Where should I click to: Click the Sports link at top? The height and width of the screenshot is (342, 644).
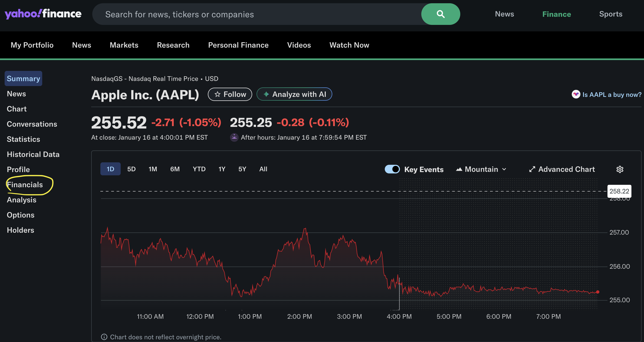click(x=611, y=14)
